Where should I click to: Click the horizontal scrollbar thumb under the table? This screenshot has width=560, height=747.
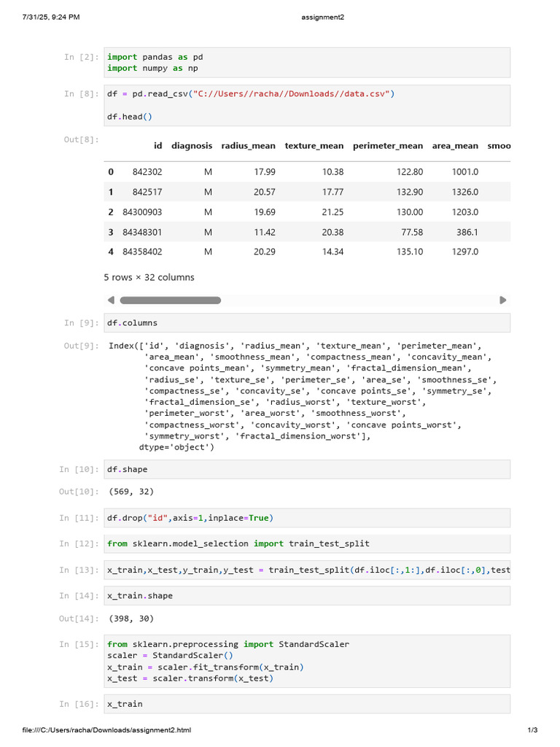[x=171, y=300]
